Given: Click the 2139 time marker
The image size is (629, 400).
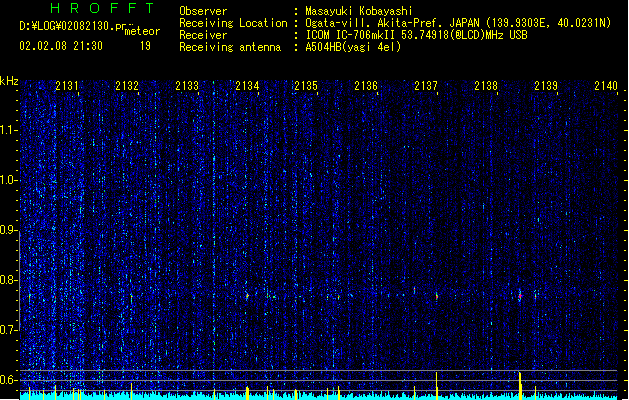Looking at the screenshot, I should (x=546, y=86).
